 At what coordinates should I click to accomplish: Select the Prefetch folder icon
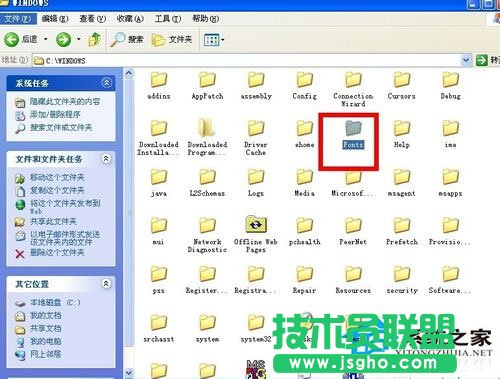click(402, 226)
